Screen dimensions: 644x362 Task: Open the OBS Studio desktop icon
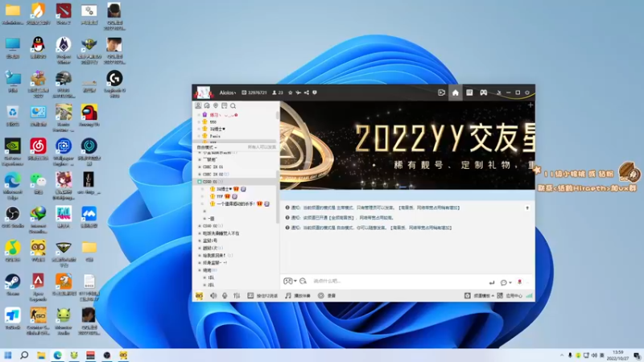(12, 216)
